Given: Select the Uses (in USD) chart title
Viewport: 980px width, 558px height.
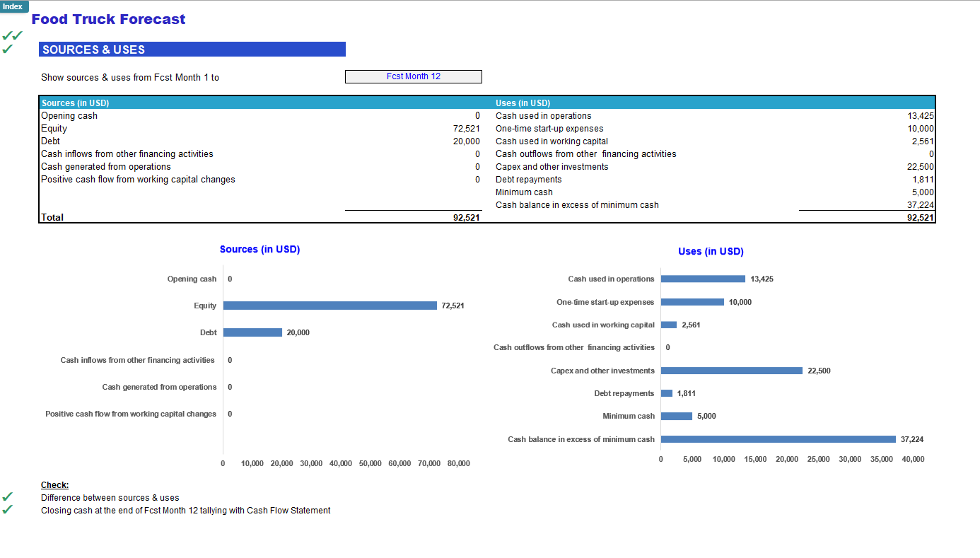Looking at the screenshot, I should 711,252.
